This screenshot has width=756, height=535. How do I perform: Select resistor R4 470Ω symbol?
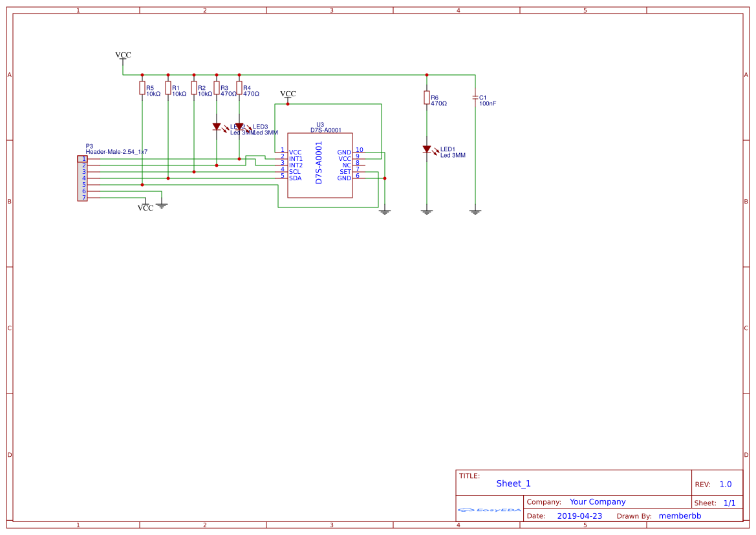pos(240,89)
